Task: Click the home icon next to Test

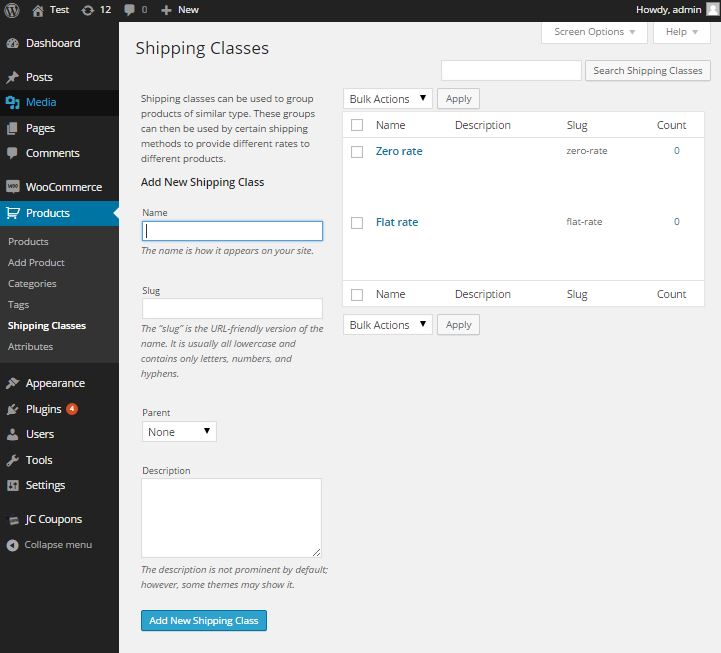Action: click(x=38, y=10)
